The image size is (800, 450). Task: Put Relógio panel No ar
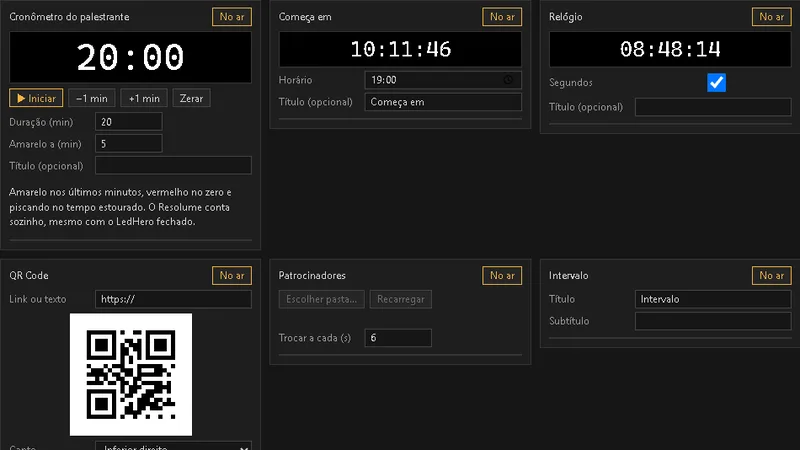(x=771, y=17)
